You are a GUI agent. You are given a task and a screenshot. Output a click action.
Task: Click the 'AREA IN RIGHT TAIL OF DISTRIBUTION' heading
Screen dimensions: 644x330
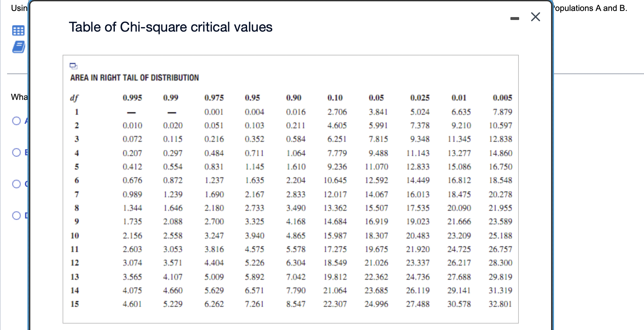tap(135, 77)
